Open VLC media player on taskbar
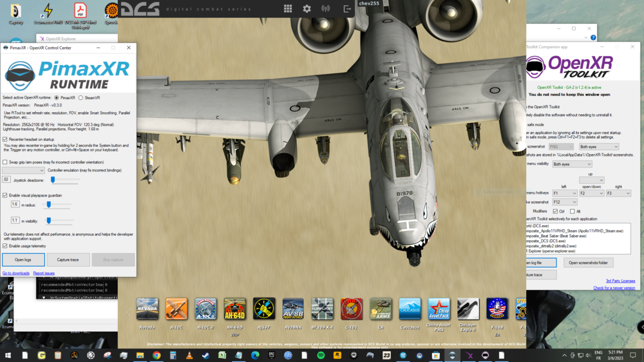The width and height of the screenshot is (644, 362). (189, 356)
